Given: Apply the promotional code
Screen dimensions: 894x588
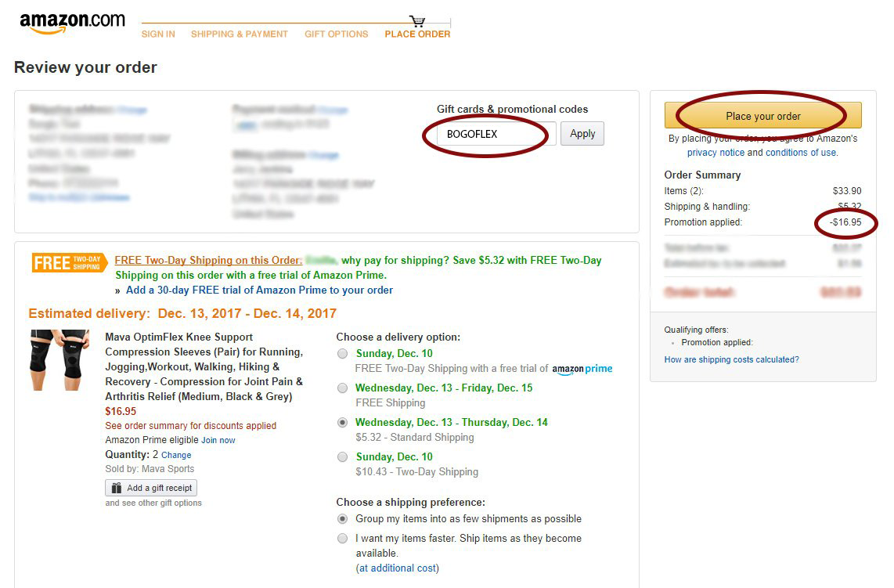Looking at the screenshot, I should click(582, 134).
